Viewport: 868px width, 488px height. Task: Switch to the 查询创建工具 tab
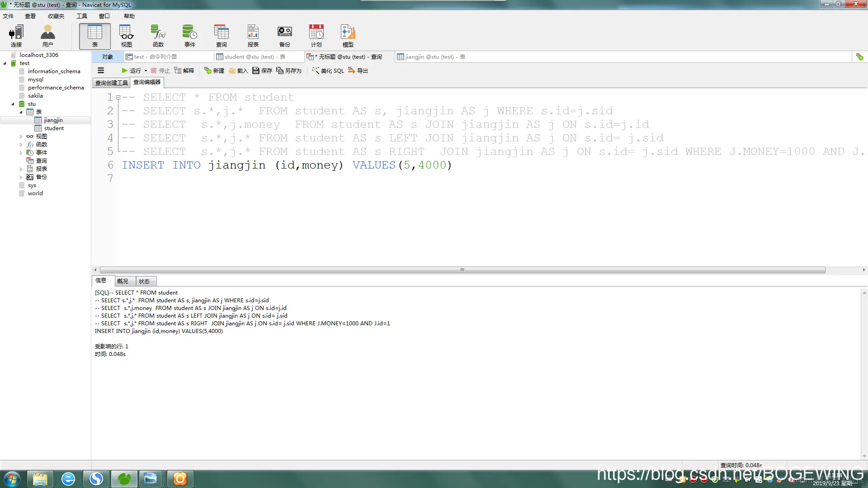click(x=111, y=83)
